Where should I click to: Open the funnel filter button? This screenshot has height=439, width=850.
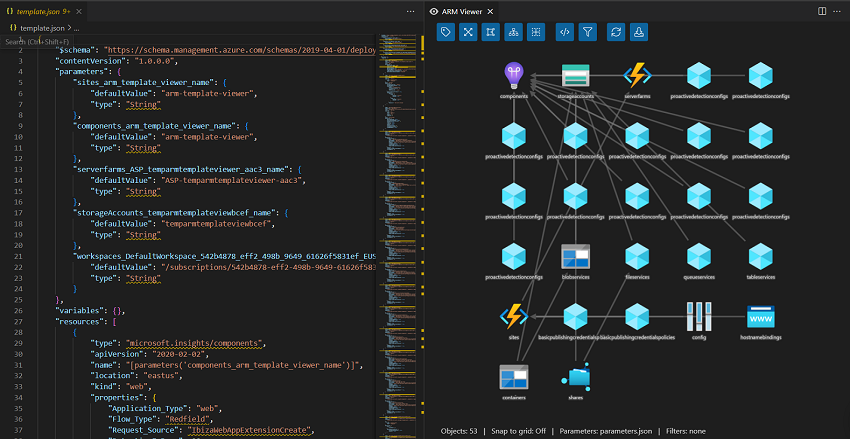tap(588, 32)
